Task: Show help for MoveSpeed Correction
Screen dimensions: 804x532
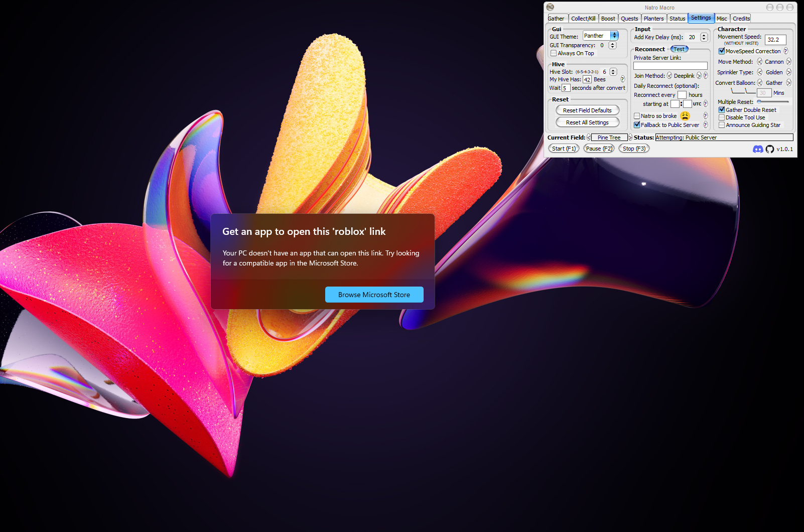Action: 786,51
